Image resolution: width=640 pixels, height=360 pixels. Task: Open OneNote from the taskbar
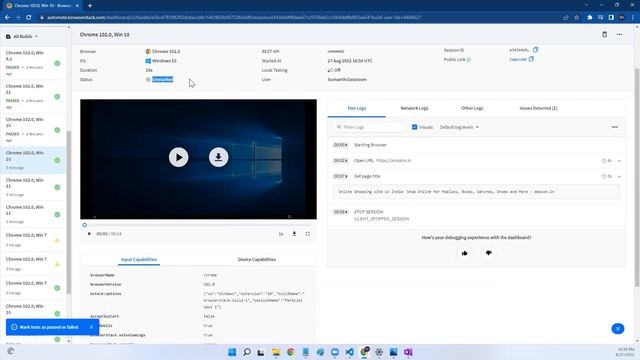coord(408,352)
